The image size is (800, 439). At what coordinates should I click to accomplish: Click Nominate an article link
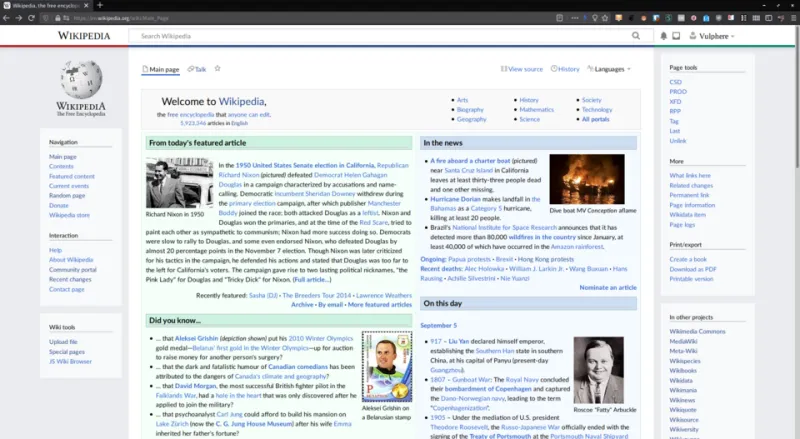pyautogui.click(x=608, y=287)
